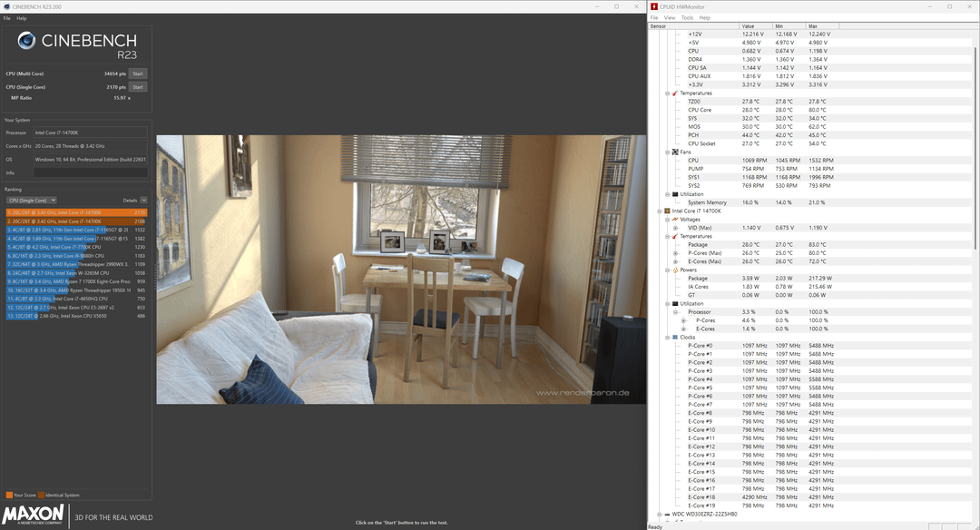Click the CPUID HWMonitor title bar icon
Viewport: 980px width, 530px height.
tap(653, 6)
